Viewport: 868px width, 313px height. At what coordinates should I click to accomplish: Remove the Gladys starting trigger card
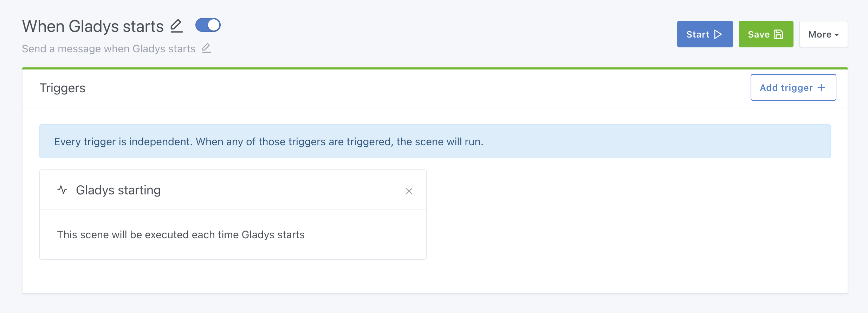coord(409,191)
